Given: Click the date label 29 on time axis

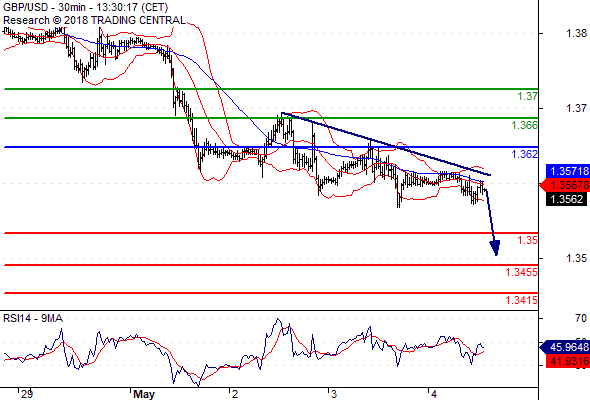Looking at the screenshot, I should point(27,394).
